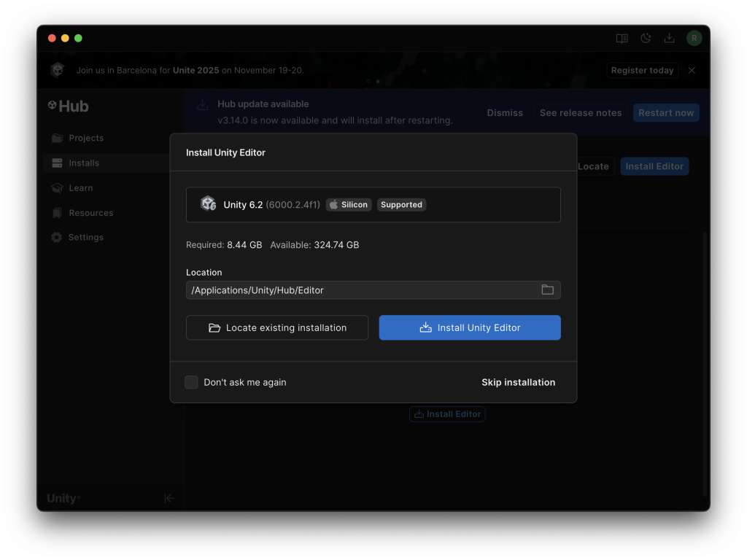Browse location with the folder icon
The image size is (747, 560).
coord(547,290)
